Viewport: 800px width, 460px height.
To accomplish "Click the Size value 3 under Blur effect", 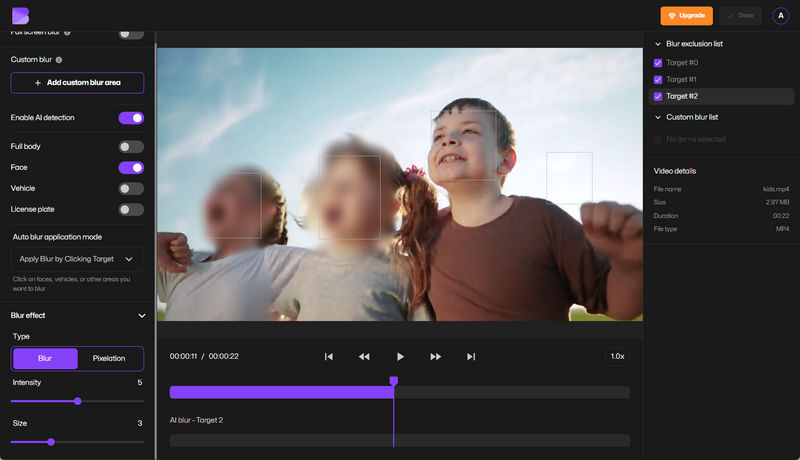I will pyautogui.click(x=140, y=423).
